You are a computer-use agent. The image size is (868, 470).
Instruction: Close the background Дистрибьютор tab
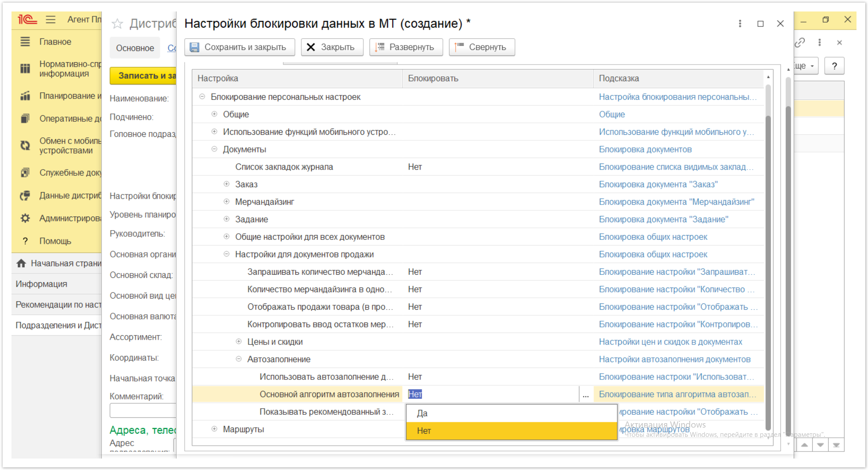click(839, 42)
